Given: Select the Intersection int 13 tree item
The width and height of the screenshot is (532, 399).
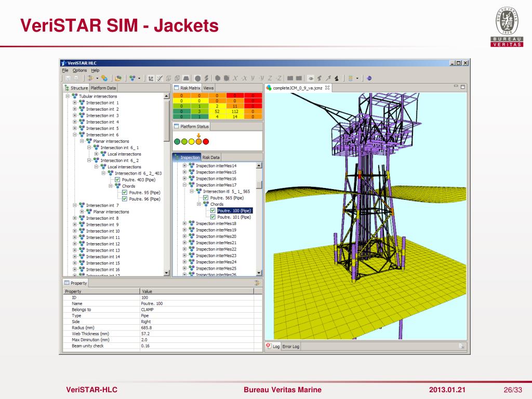Looking at the screenshot, I should [x=103, y=250].
